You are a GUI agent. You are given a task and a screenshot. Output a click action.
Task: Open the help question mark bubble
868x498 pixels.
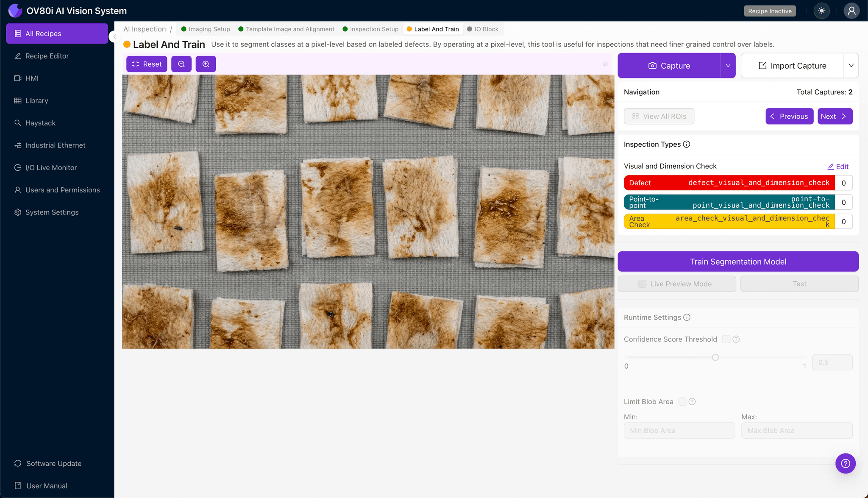point(846,463)
